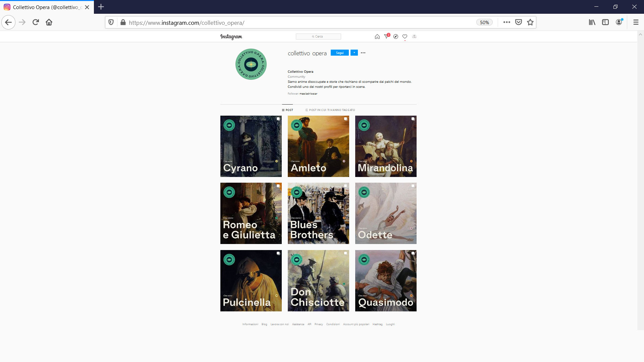This screenshot has width=644, height=362.
Task: Open Firefox hamburger application menu
Action: 636,22
